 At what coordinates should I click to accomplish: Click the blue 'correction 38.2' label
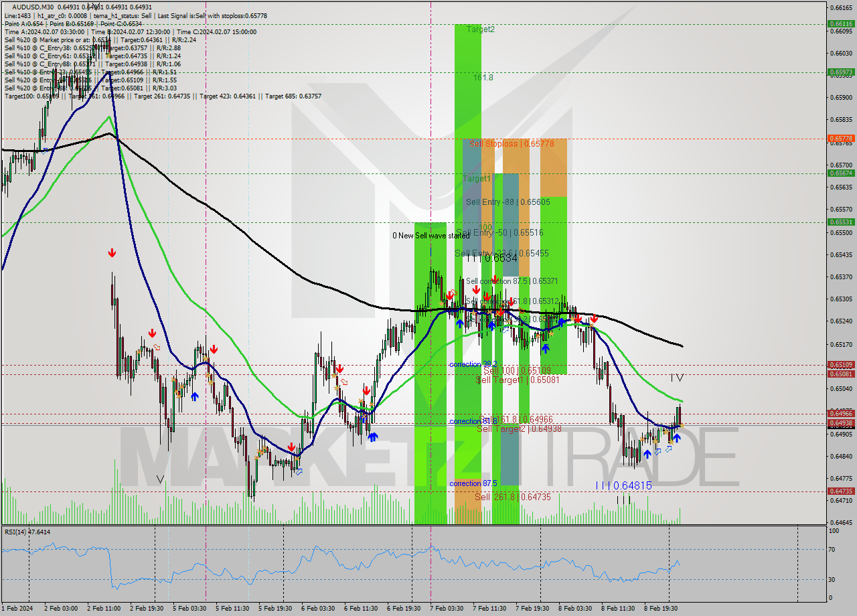point(473,364)
